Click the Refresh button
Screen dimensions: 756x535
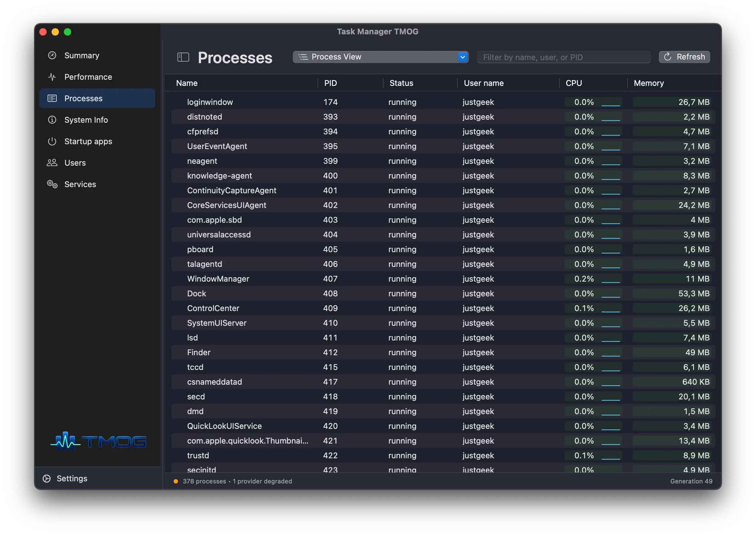click(684, 57)
